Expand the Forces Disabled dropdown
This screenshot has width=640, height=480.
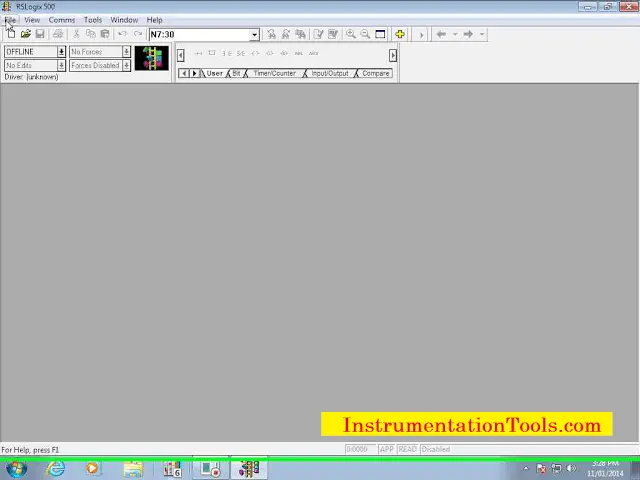tap(126, 65)
